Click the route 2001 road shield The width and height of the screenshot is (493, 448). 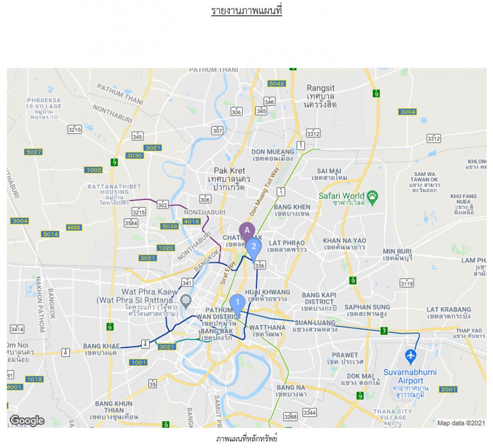(x=448, y=389)
